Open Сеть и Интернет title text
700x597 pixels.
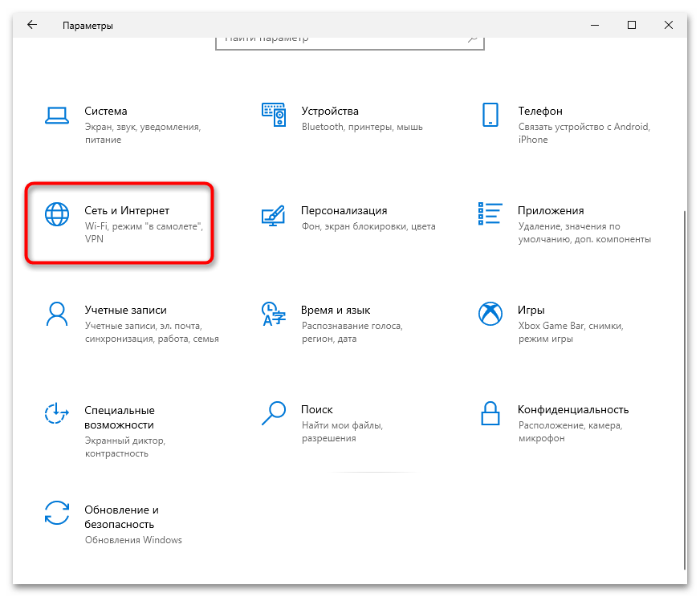pyautogui.click(x=127, y=210)
